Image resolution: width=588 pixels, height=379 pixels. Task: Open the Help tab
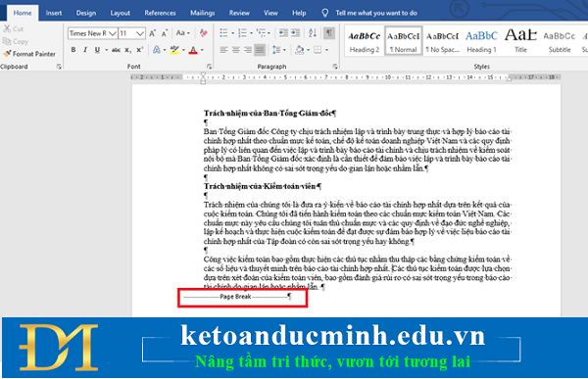299,13
